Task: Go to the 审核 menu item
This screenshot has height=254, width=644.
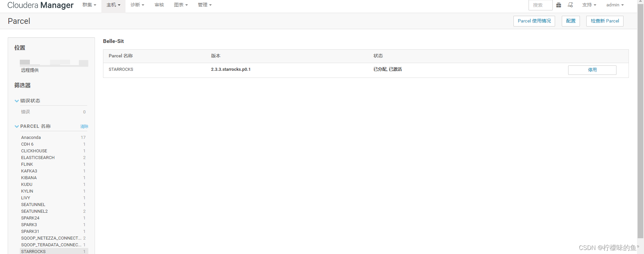Action: [159, 5]
